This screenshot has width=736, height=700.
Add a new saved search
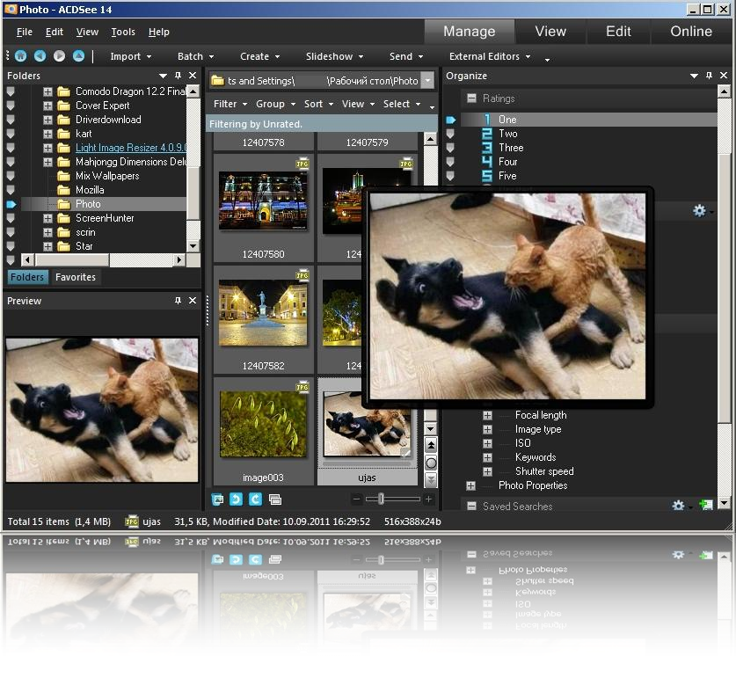tap(706, 505)
